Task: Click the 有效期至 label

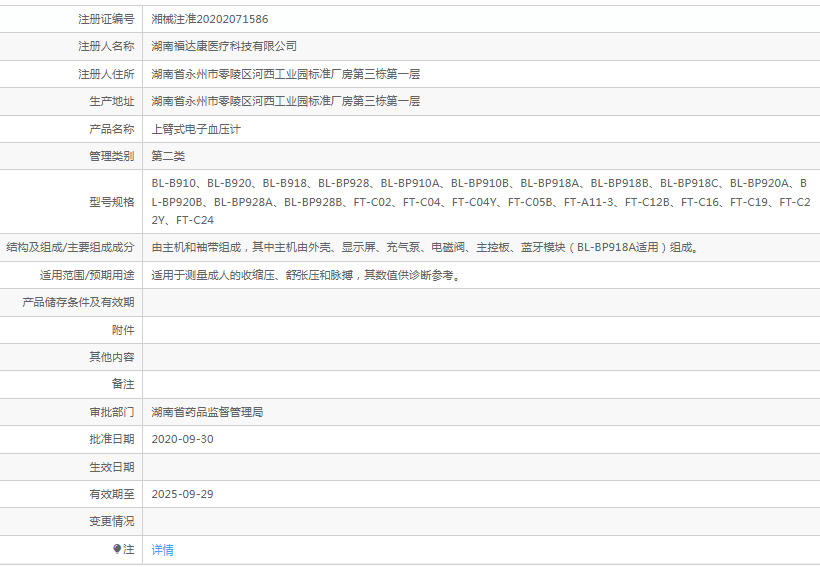Action: (112, 494)
